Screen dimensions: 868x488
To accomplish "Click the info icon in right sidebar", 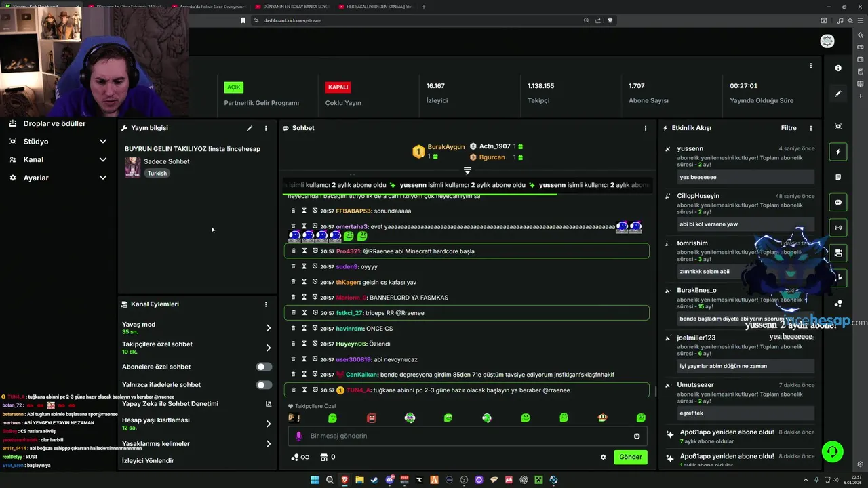I will coord(838,68).
